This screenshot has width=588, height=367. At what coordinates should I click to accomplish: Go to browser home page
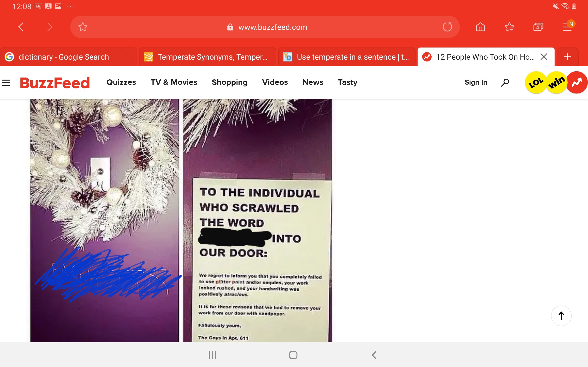pyautogui.click(x=480, y=27)
